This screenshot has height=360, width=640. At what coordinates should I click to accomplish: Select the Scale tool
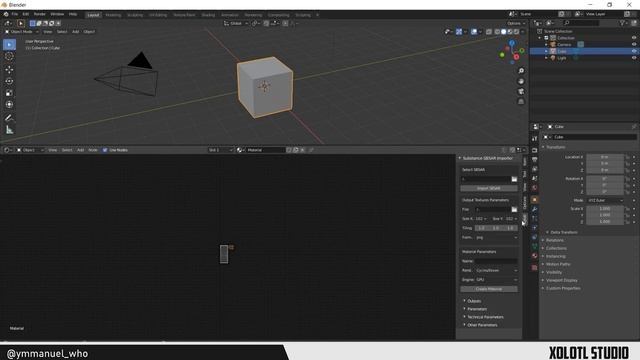pyautogui.click(x=9, y=93)
